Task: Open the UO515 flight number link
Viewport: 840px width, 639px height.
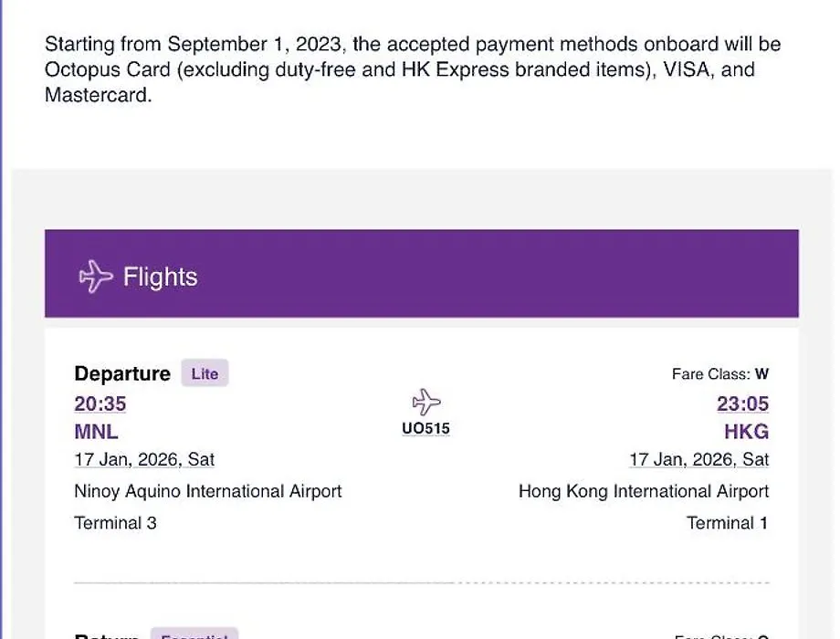Action: pyautogui.click(x=425, y=428)
